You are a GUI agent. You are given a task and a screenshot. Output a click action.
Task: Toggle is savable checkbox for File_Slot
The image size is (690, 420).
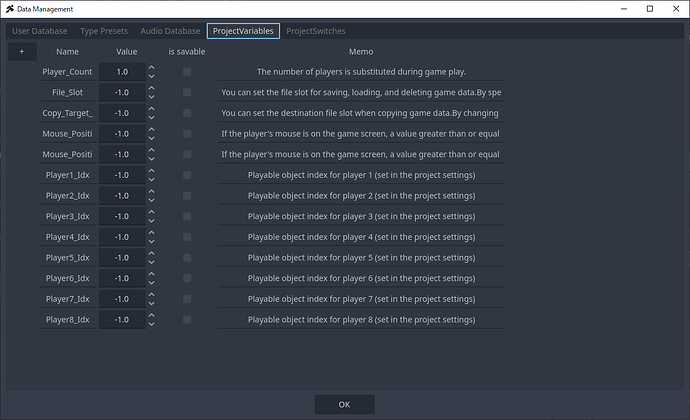coord(187,92)
